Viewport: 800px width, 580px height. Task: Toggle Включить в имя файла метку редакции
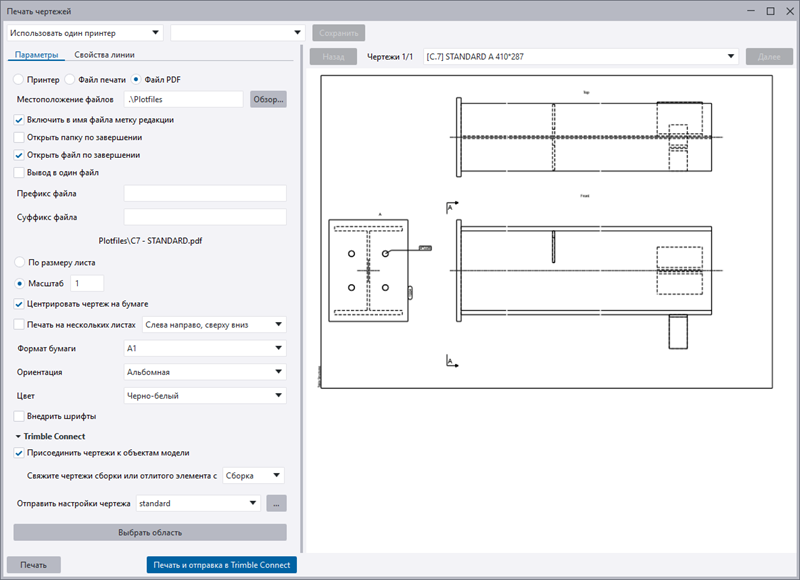[x=19, y=120]
